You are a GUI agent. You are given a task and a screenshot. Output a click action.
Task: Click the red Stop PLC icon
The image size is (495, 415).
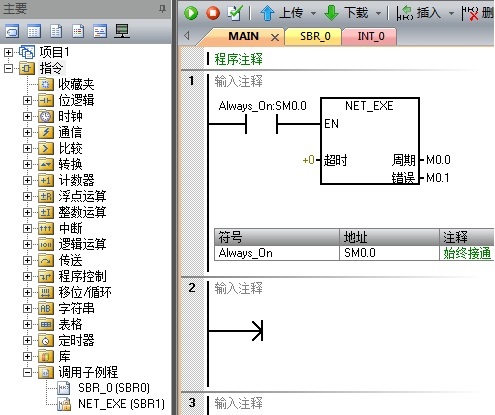(213, 13)
